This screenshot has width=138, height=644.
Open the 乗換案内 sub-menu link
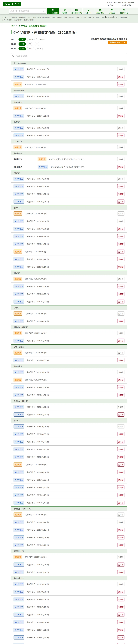pyautogui.click(x=14, y=17)
